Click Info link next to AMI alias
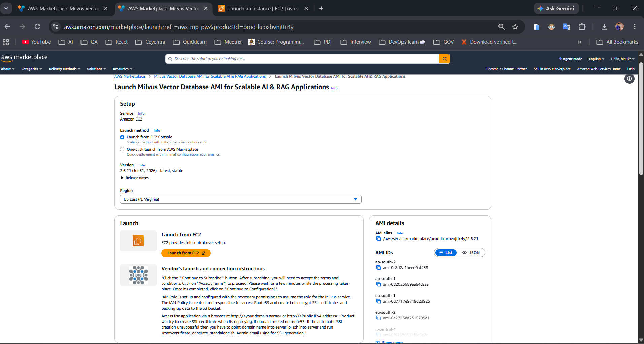 (x=400, y=233)
